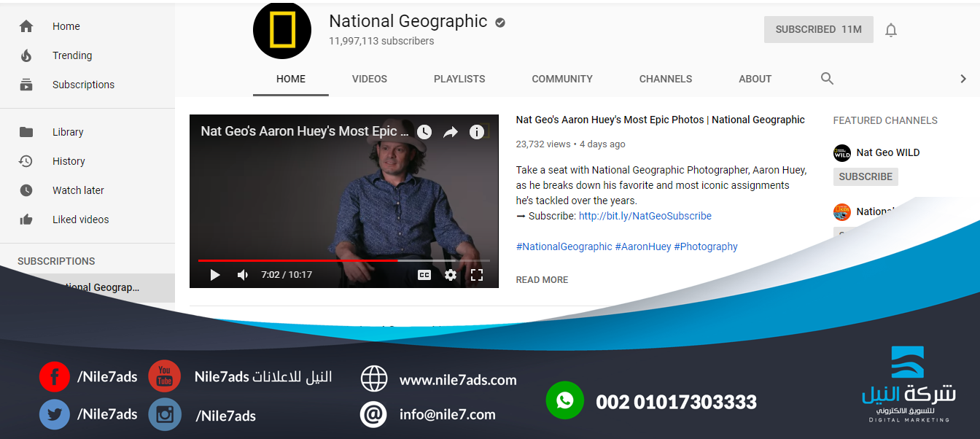Enter full screen mode on the player
Viewport: 980px width, 439px height.
click(x=477, y=275)
